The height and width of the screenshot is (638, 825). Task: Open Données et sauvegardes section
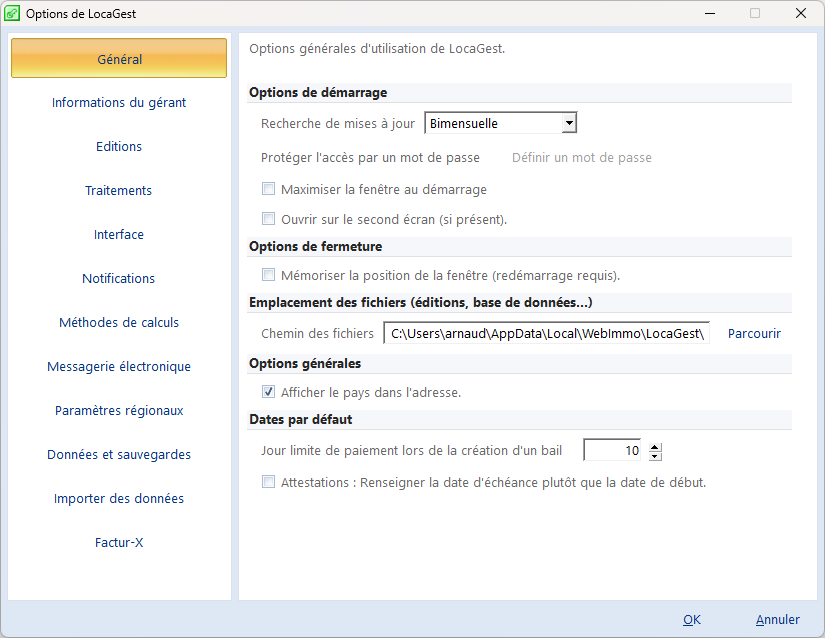click(x=119, y=454)
